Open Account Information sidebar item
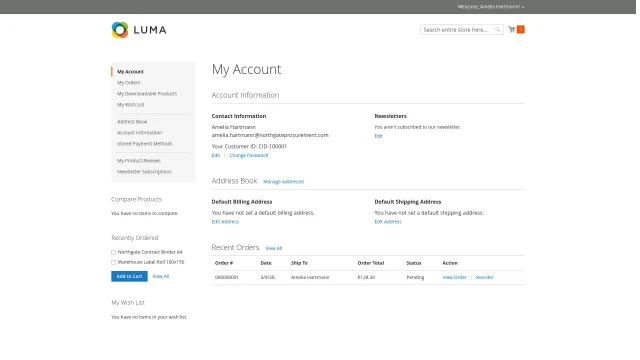 pyautogui.click(x=140, y=133)
